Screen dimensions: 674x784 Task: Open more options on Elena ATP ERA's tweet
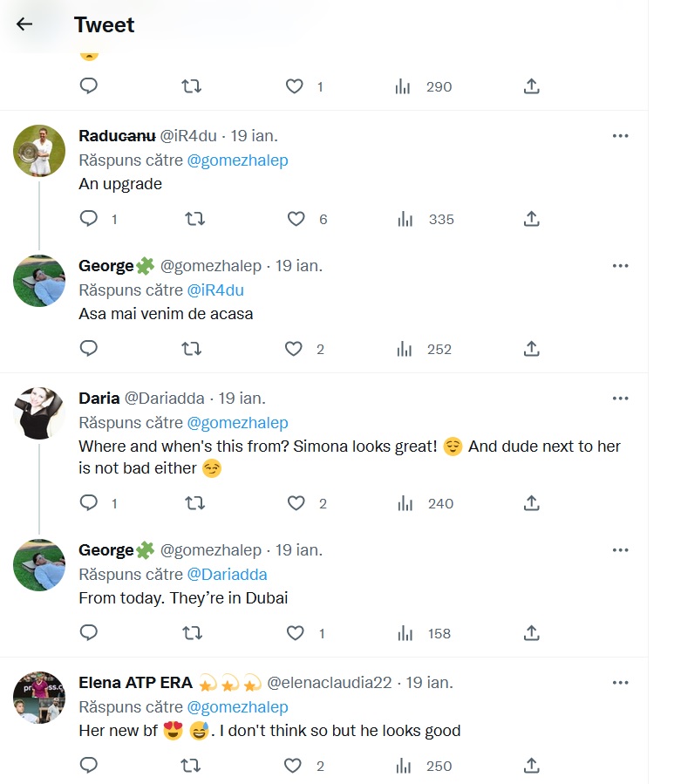[620, 683]
